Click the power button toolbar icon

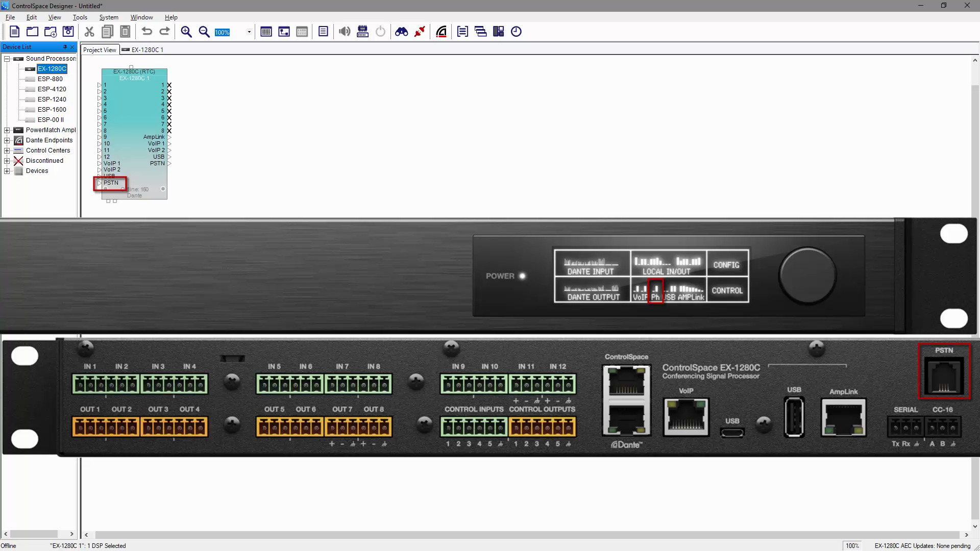tap(380, 32)
